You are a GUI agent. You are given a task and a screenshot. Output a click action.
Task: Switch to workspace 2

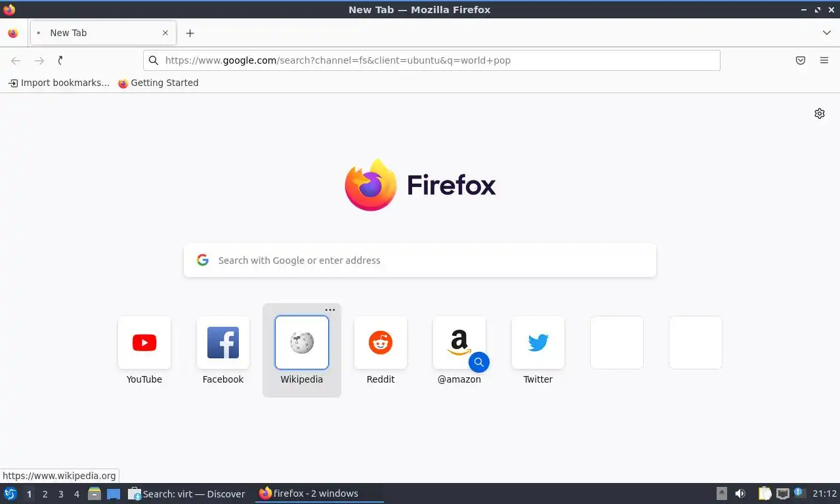click(x=45, y=494)
